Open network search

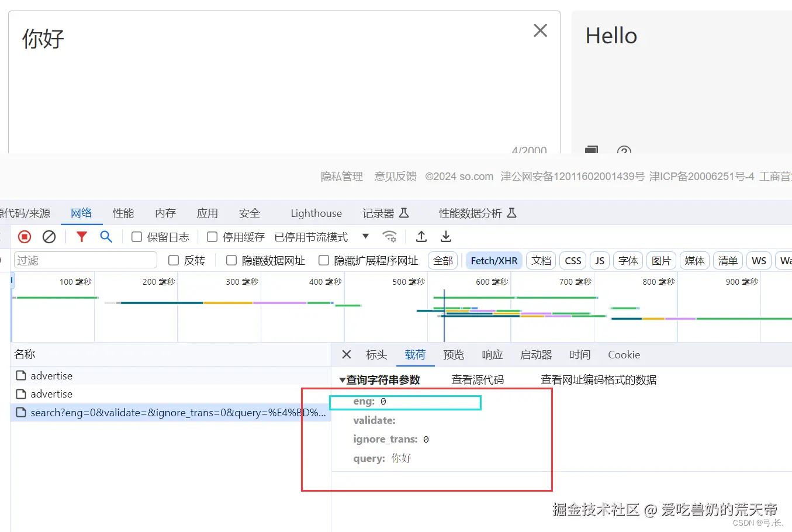click(x=106, y=236)
